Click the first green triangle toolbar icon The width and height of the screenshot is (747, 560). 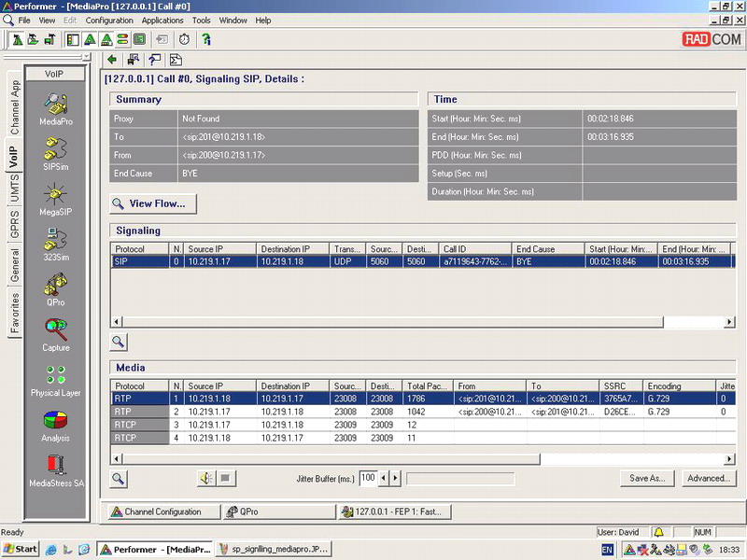click(x=90, y=39)
